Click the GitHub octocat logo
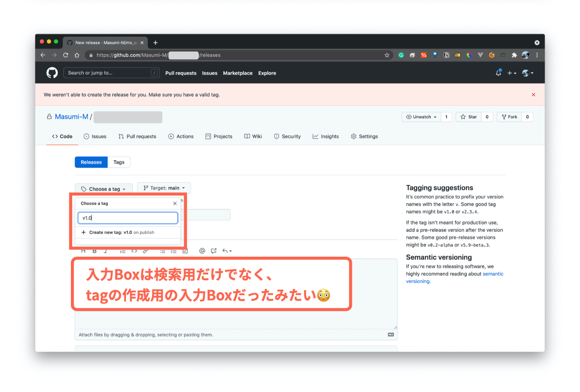Viewport: 580px width, 392px height. click(52, 73)
